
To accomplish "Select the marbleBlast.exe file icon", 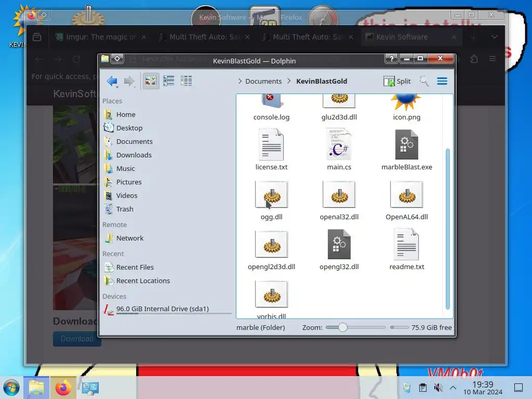I will (x=406, y=144).
